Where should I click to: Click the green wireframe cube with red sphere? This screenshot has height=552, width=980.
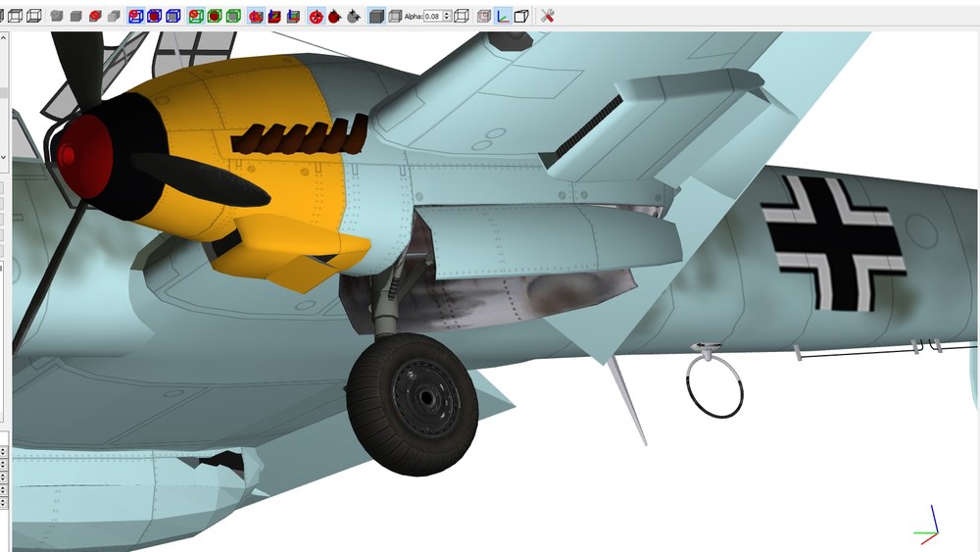[215, 17]
